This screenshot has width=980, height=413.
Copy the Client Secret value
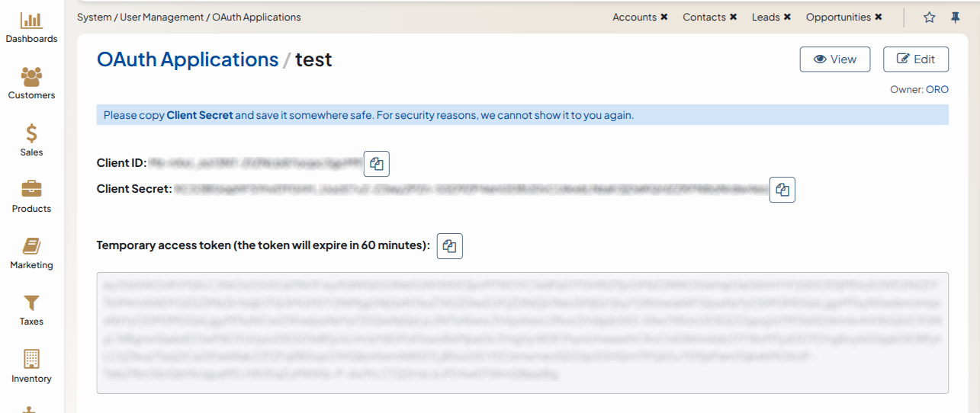[782, 190]
